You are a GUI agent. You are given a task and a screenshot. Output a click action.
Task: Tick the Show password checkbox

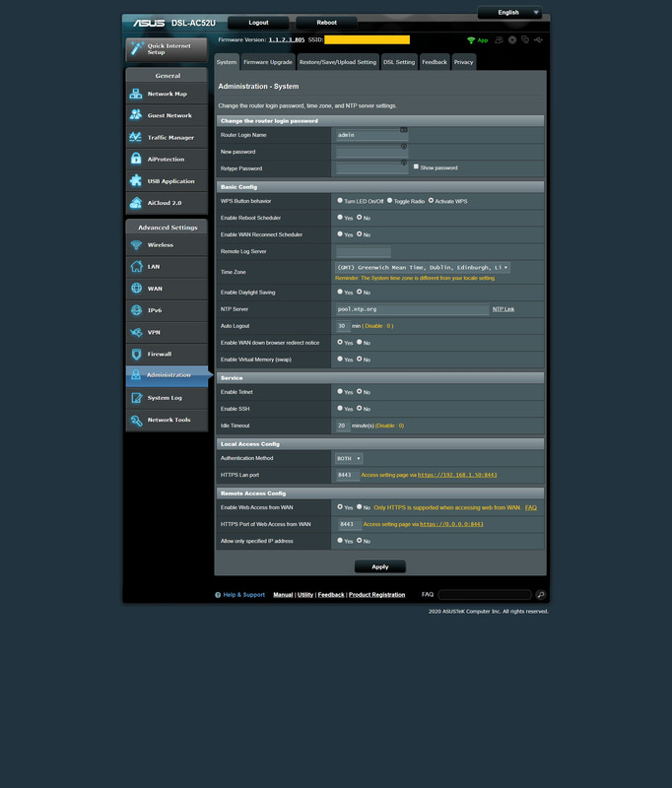click(x=416, y=166)
